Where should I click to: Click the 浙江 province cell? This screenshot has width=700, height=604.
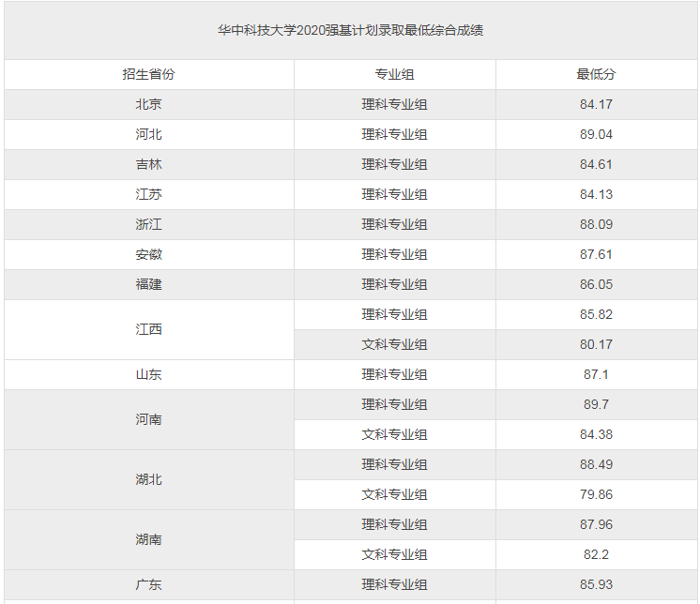pos(148,224)
